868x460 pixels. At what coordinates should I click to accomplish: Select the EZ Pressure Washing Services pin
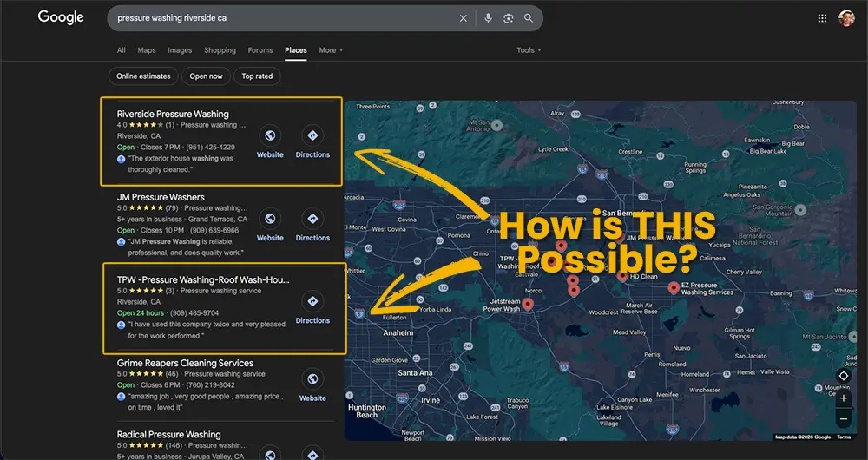tap(674, 287)
